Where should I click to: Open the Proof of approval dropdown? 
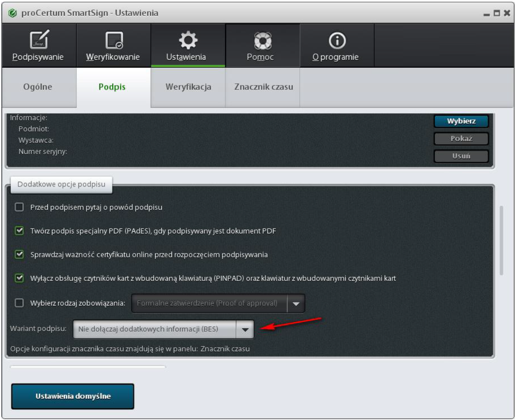[218, 303]
